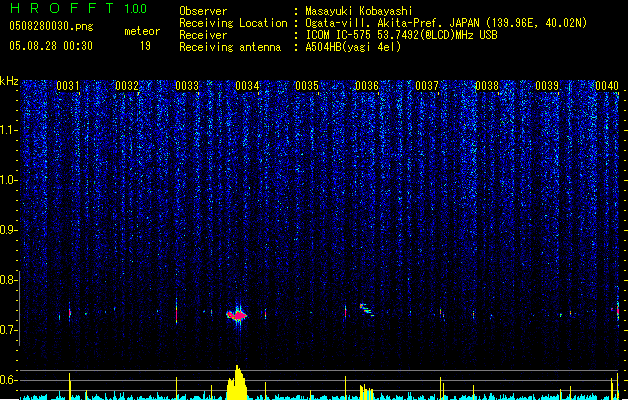Select location text Ogata-vill. Akita-Pref. JAPAN

click(392, 23)
